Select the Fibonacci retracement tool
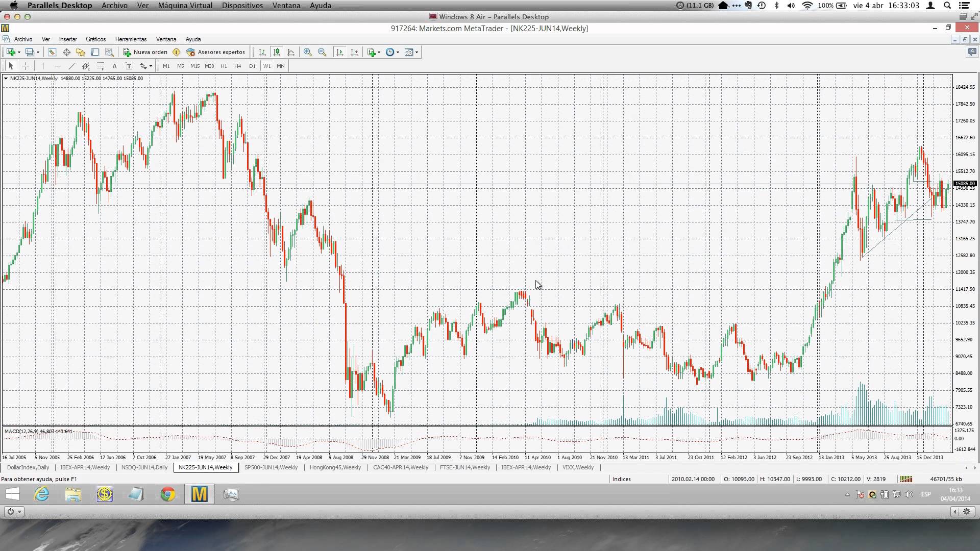The image size is (980, 551). click(x=101, y=66)
